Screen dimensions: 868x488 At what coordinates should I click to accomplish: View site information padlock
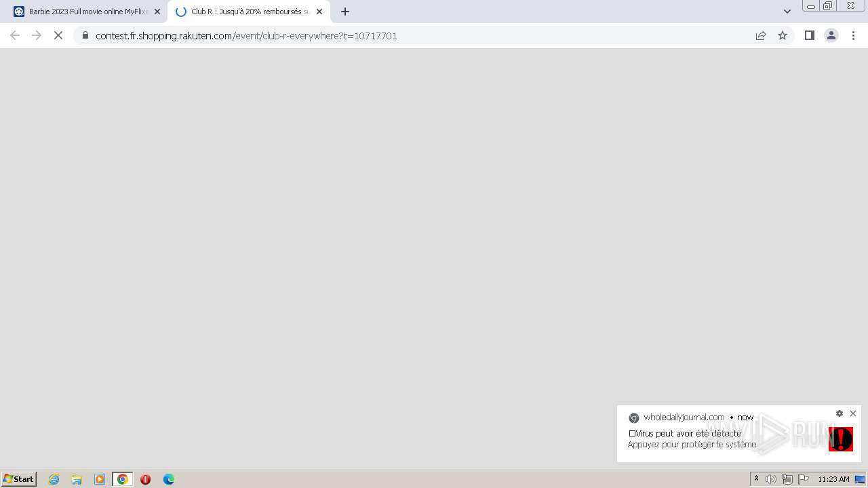tap(85, 35)
